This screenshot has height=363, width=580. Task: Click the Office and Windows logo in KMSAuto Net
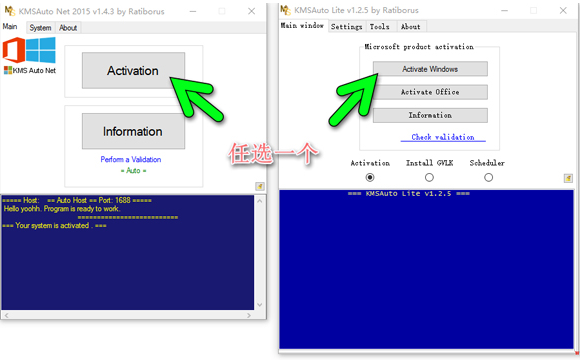pos(29,50)
